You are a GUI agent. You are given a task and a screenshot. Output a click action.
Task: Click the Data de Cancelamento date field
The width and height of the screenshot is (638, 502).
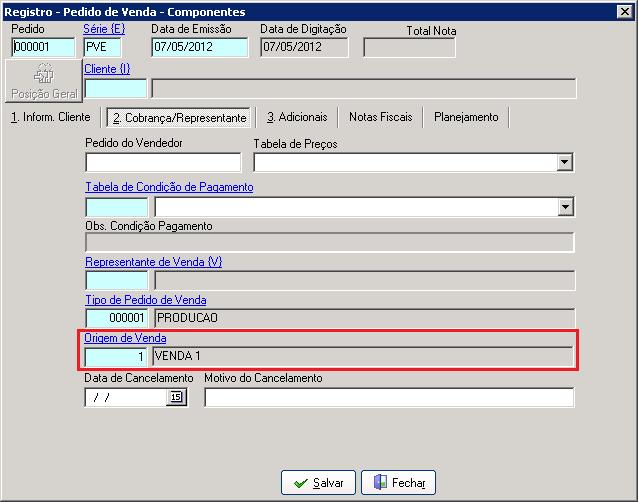pyautogui.click(x=126, y=397)
